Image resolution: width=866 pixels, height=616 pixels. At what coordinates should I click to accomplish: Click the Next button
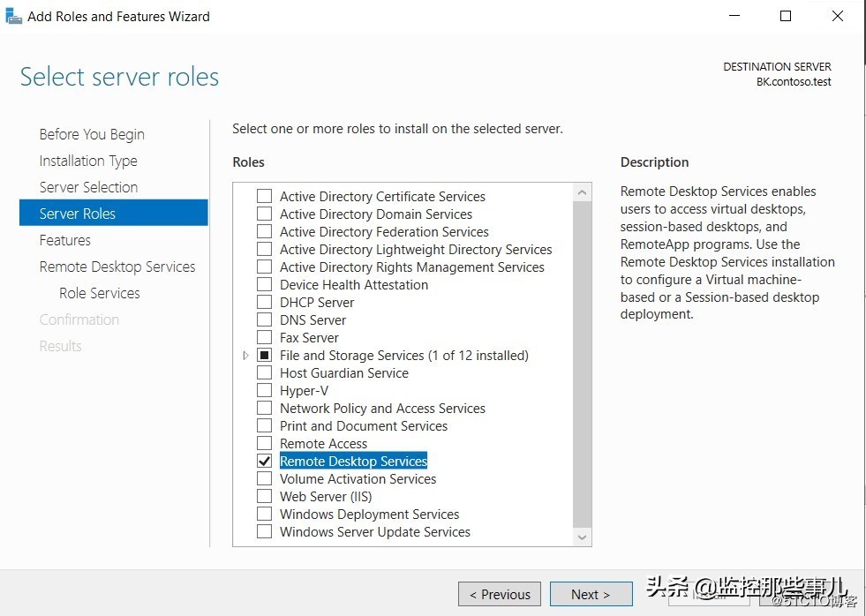pos(591,594)
